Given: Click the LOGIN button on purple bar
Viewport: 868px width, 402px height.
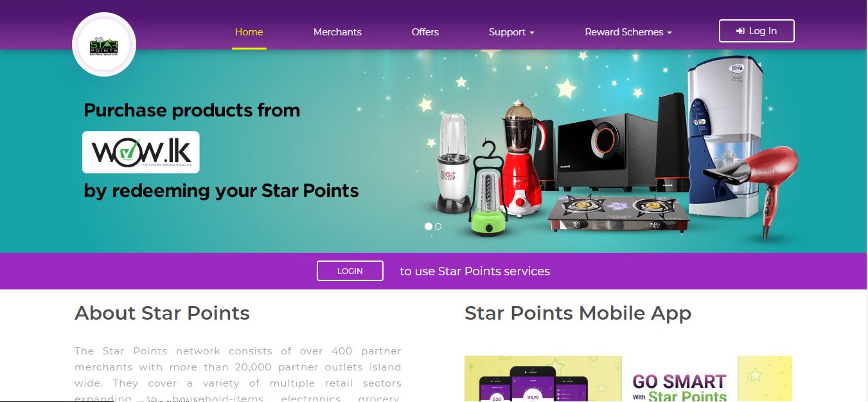Looking at the screenshot, I should point(350,271).
